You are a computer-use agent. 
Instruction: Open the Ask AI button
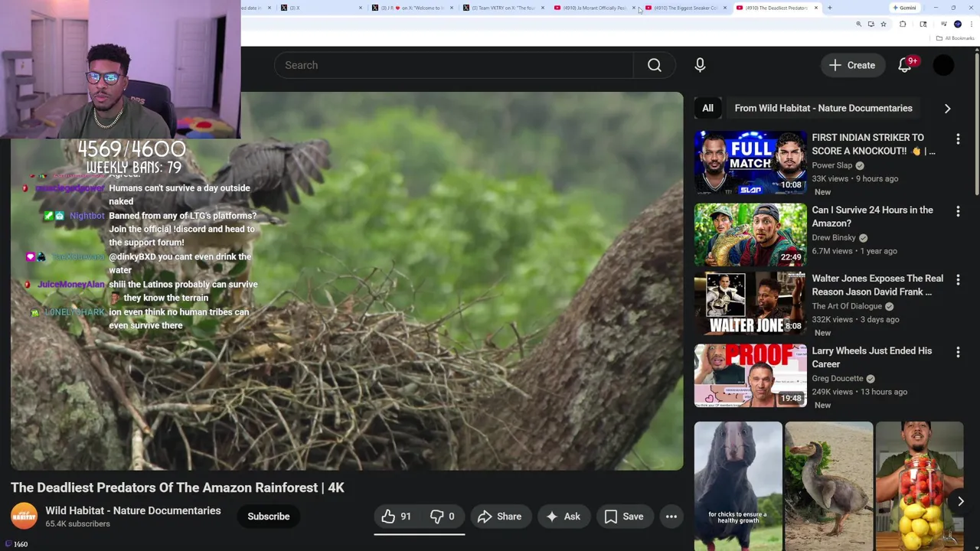tap(563, 517)
